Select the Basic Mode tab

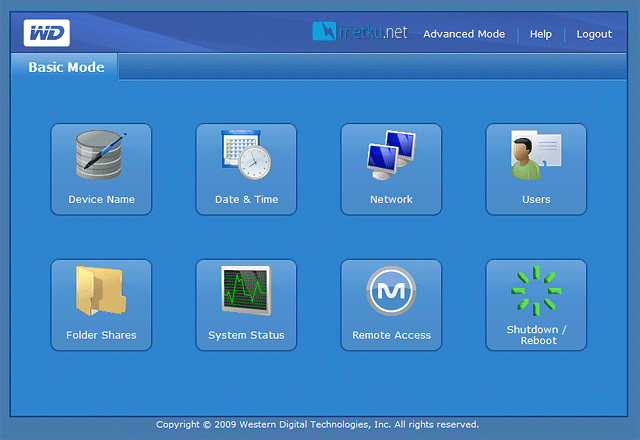point(65,67)
